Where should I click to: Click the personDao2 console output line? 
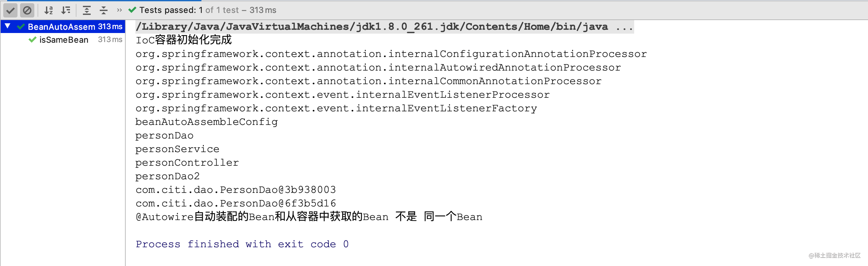[x=167, y=176]
